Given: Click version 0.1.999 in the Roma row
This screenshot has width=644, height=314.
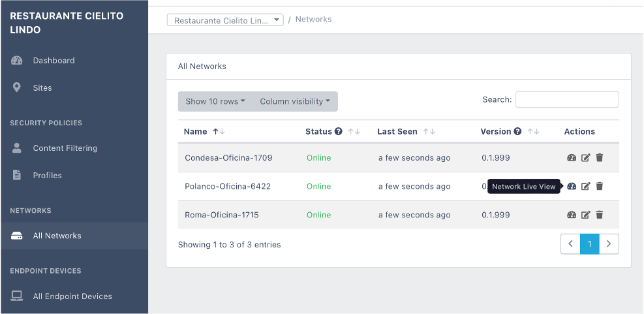Looking at the screenshot, I should [496, 215].
